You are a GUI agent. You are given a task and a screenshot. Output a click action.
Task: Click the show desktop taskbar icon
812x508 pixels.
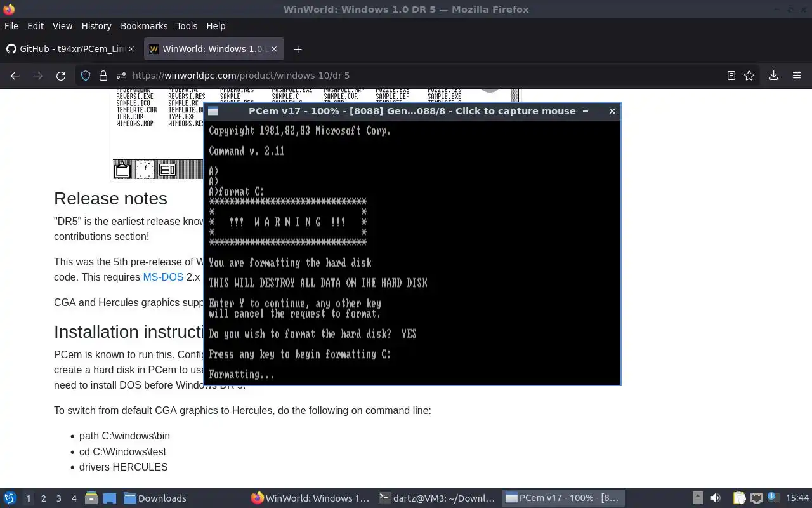point(110,498)
